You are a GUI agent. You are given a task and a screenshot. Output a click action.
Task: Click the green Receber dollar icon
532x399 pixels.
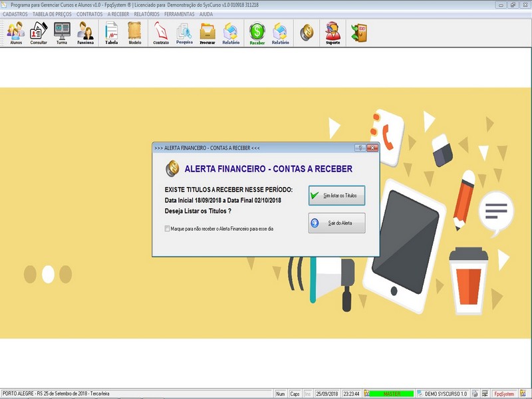[x=257, y=33]
